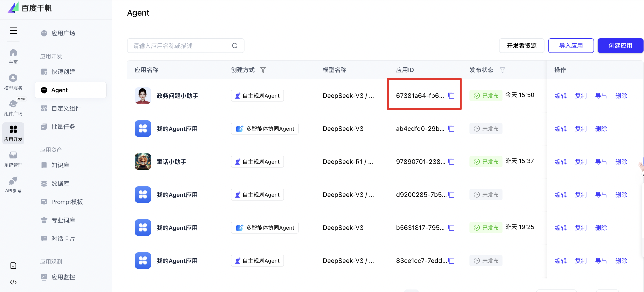Select 知识库 in the side menu
644x292 pixels.
(60, 165)
